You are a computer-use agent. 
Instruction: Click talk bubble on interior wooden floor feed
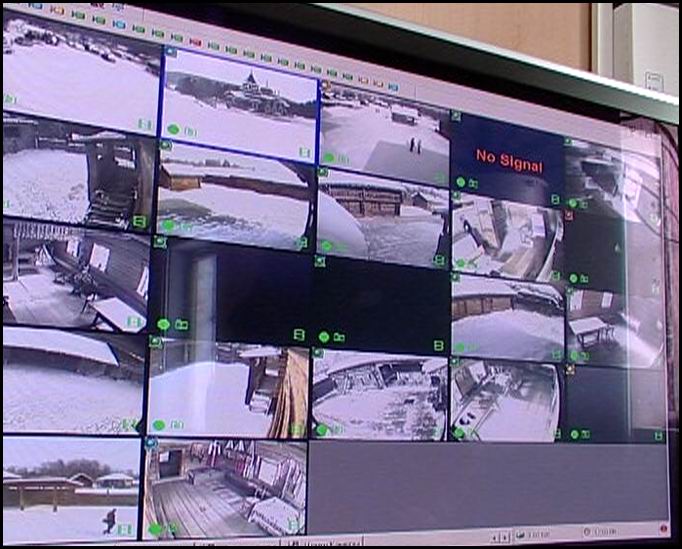pyautogui.click(x=155, y=529)
